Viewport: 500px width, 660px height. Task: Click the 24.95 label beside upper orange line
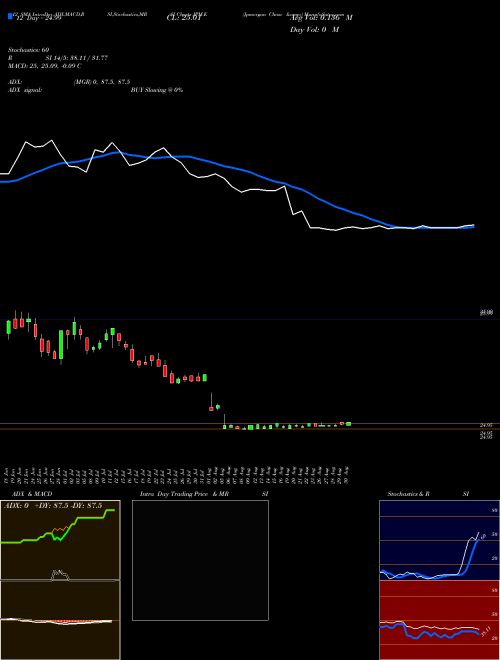(487, 426)
